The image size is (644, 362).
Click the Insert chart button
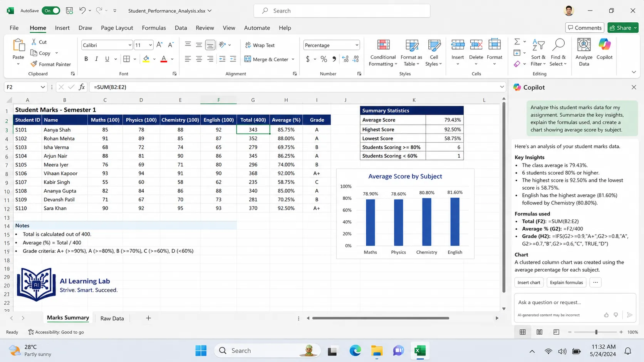529,282
